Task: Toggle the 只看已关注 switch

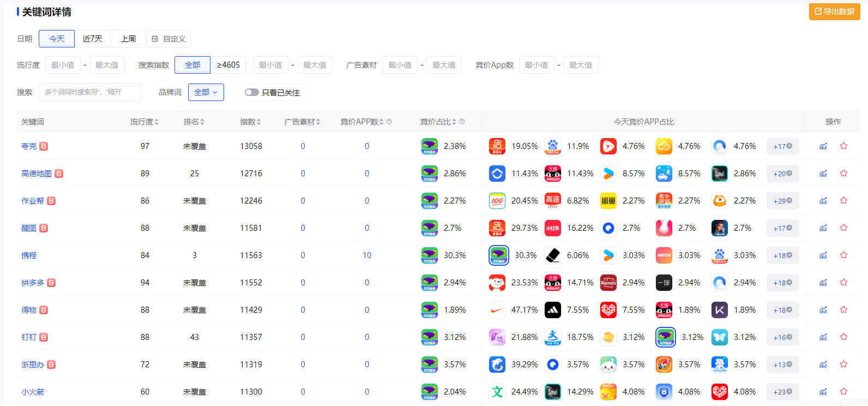Action: (x=251, y=92)
